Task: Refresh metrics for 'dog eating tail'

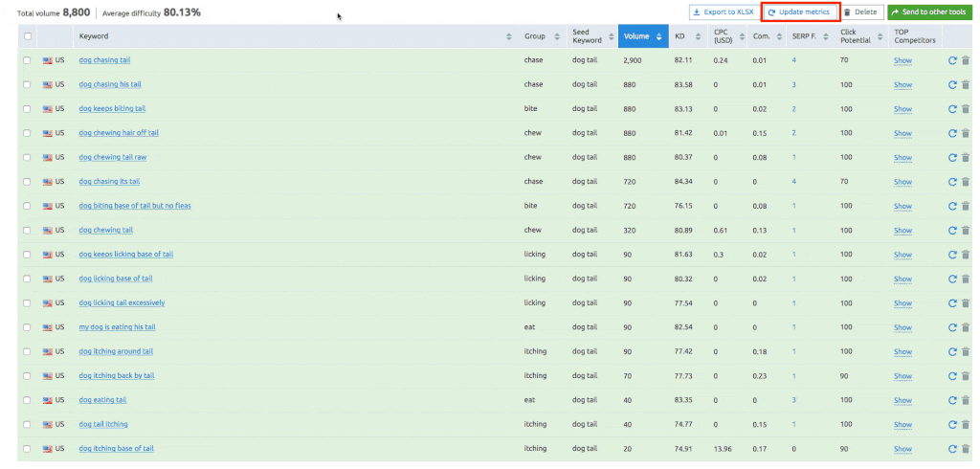Action: (x=952, y=400)
